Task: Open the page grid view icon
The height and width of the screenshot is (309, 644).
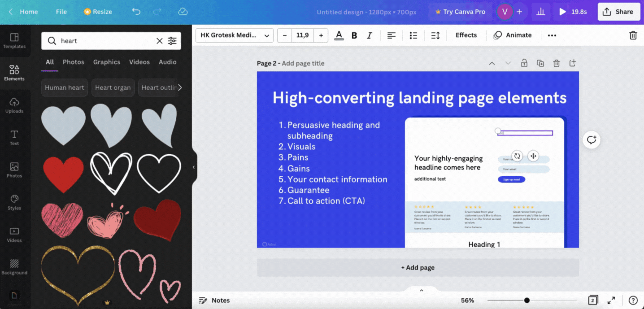Action: 593,300
